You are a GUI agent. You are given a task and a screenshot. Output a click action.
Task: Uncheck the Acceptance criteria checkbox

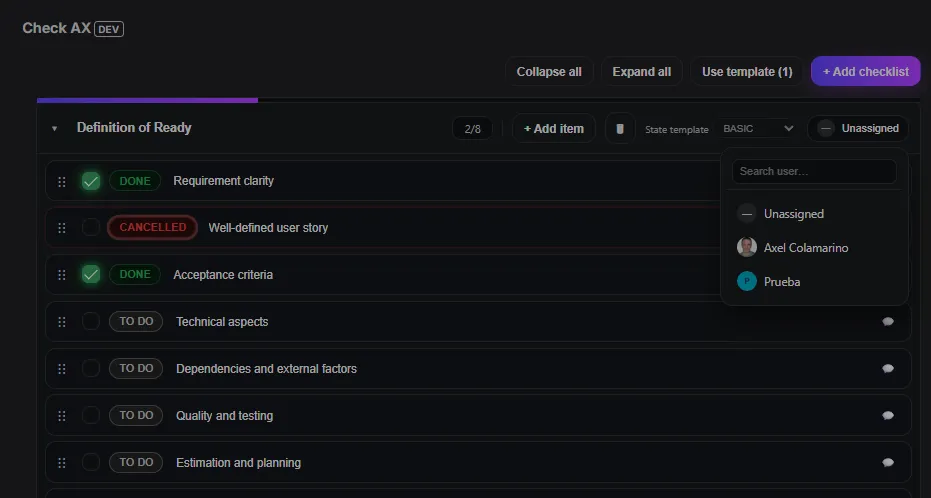(91, 274)
